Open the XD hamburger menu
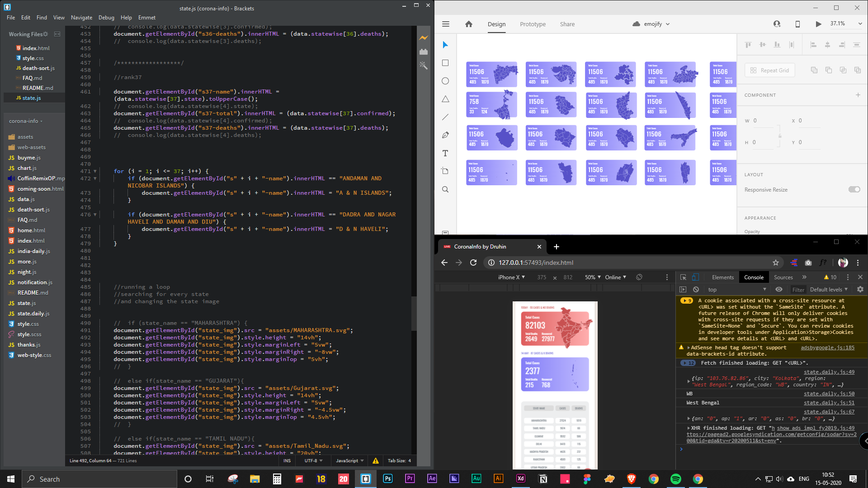Image resolution: width=868 pixels, height=488 pixels. (446, 24)
